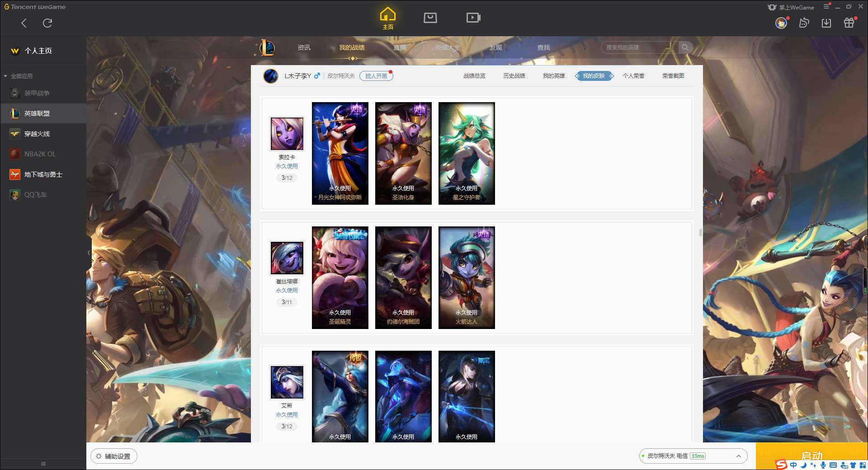The height and width of the screenshot is (470, 868).
Task: Collapse the sidebar with the edge arrow
Action: point(89,253)
